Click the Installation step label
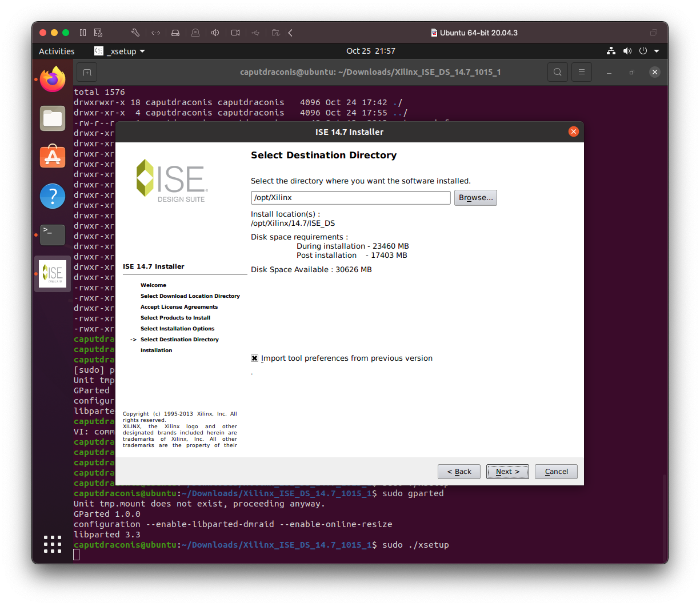Image resolution: width=700 pixels, height=606 pixels. click(156, 350)
